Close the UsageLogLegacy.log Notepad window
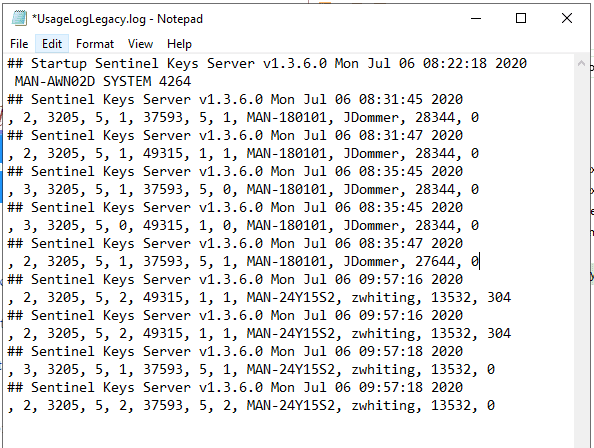The image size is (594, 448). 567,18
